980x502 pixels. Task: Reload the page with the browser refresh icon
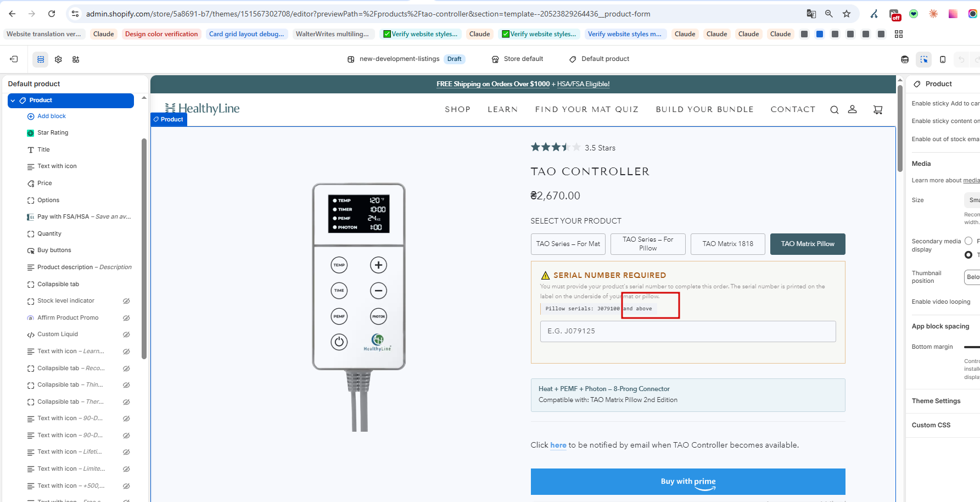click(52, 14)
